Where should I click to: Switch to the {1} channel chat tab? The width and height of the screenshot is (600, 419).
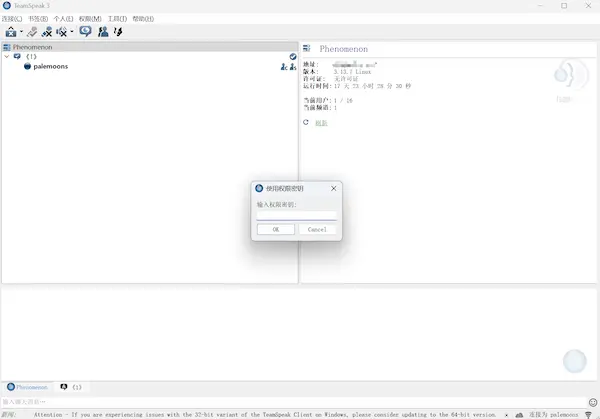pos(72,387)
